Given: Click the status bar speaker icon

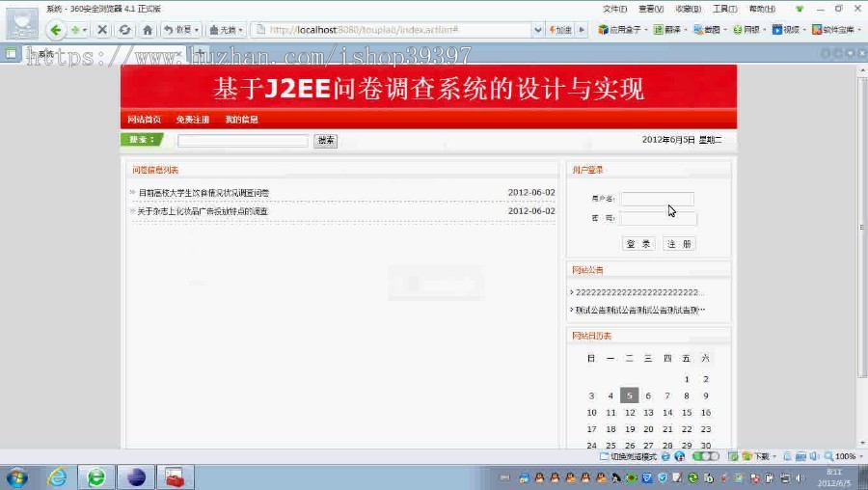Looking at the screenshot, I should coord(814,456).
